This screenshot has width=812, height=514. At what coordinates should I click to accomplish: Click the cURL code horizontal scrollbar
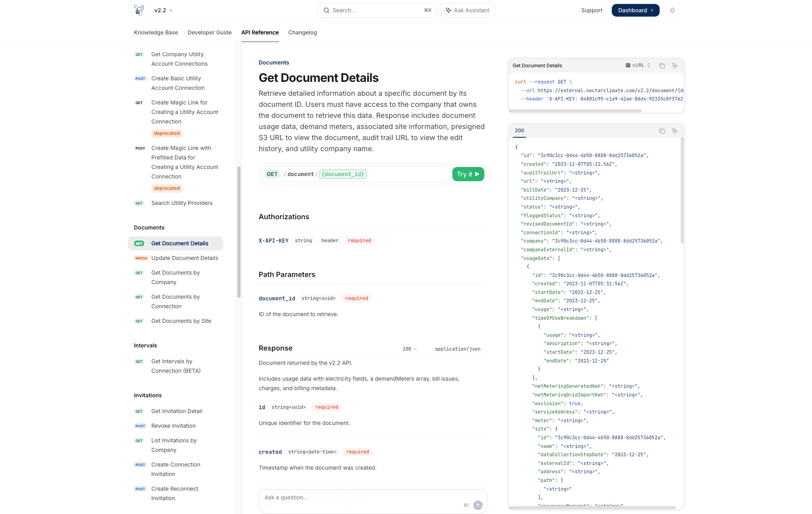pos(575,111)
